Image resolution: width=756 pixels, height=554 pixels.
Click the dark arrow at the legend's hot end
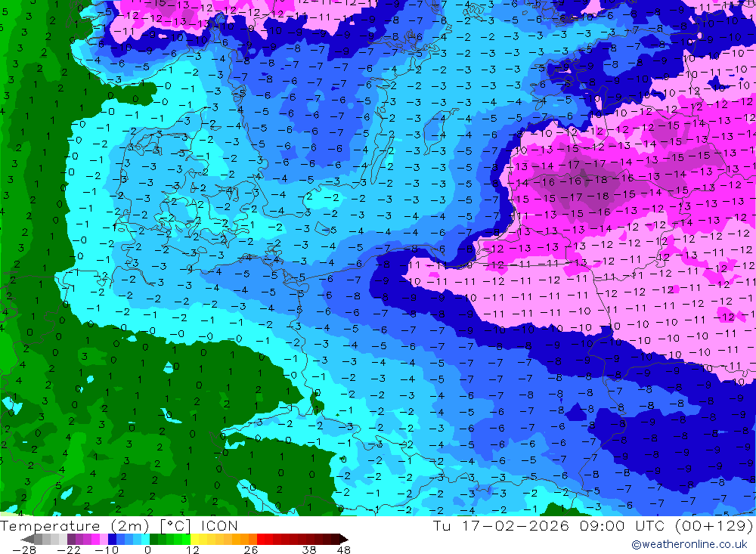(x=344, y=539)
